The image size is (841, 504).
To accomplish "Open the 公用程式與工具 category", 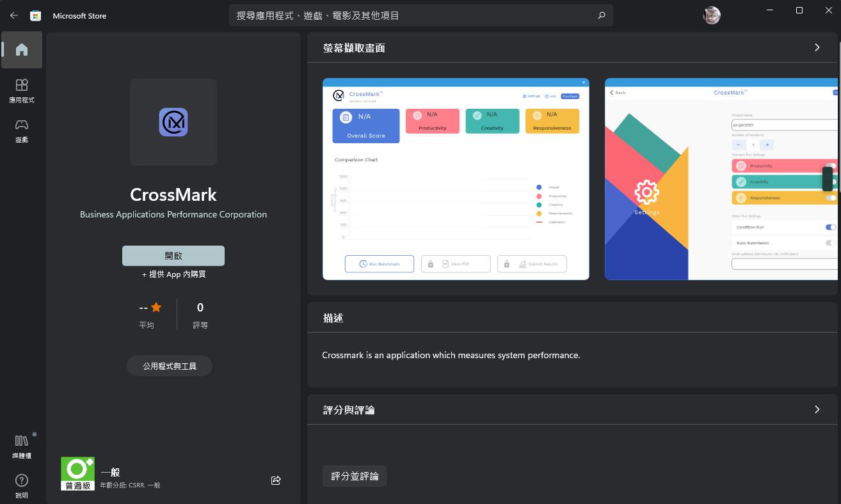I will coord(170,366).
